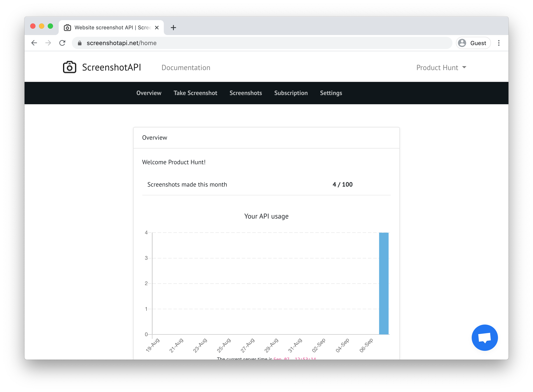Open Chrome three-dot menu
533x392 pixels.
tap(499, 43)
